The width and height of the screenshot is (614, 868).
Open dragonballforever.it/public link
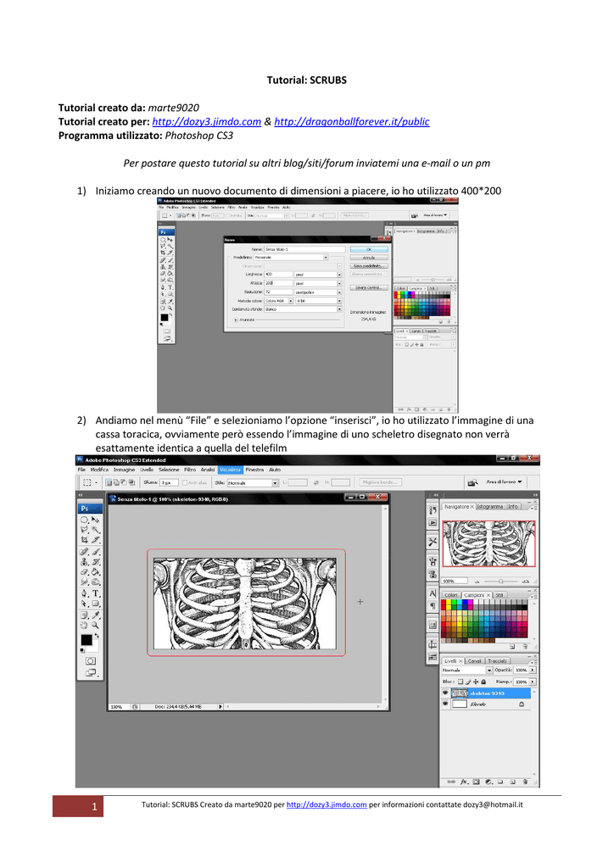tap(352, 122)
